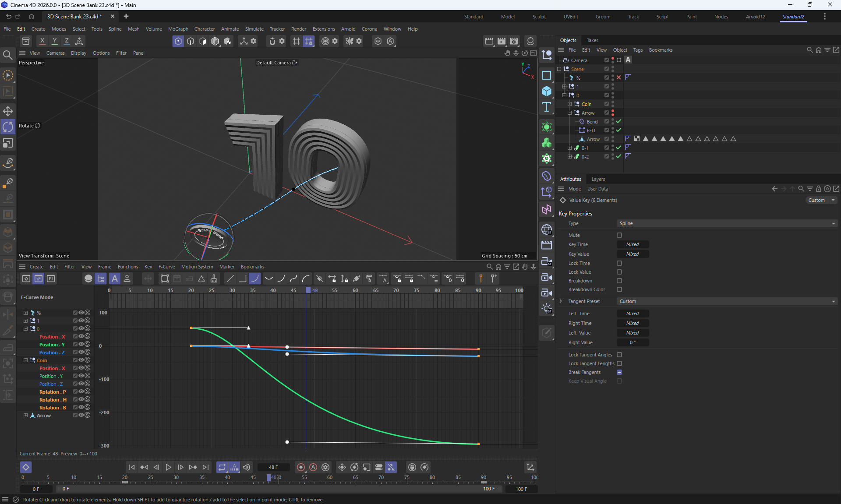This screenshot has height=504, width=841.
Task: Open the F-Curve menu in timeline
Action: 166,267
